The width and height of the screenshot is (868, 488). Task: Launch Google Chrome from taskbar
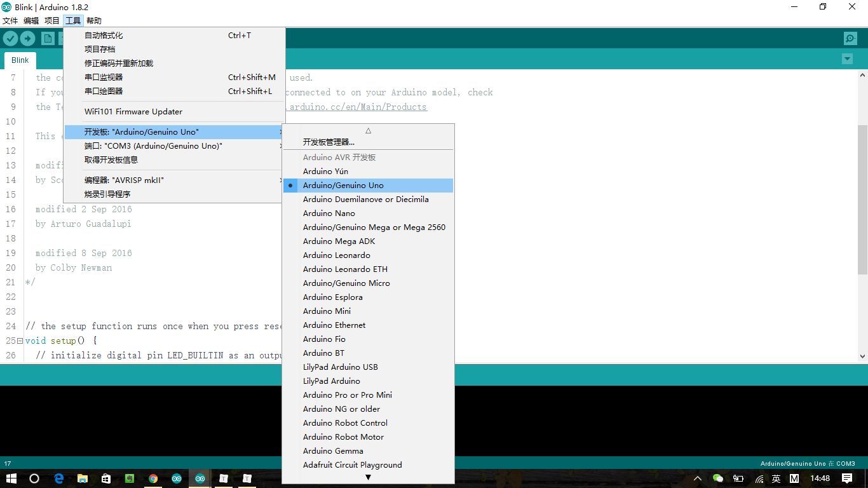[153, 478]
